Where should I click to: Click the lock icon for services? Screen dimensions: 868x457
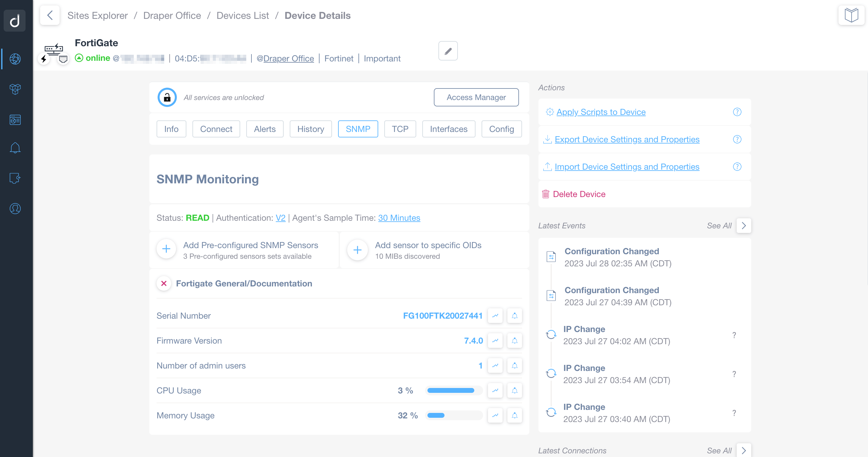click(x=167, y=97)
